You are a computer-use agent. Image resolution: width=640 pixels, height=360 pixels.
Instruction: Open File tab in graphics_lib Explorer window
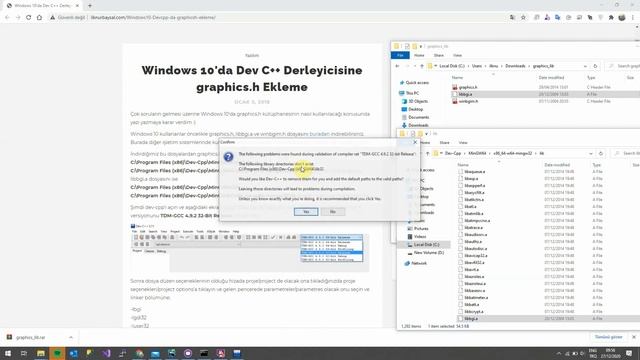coord(400,55)
